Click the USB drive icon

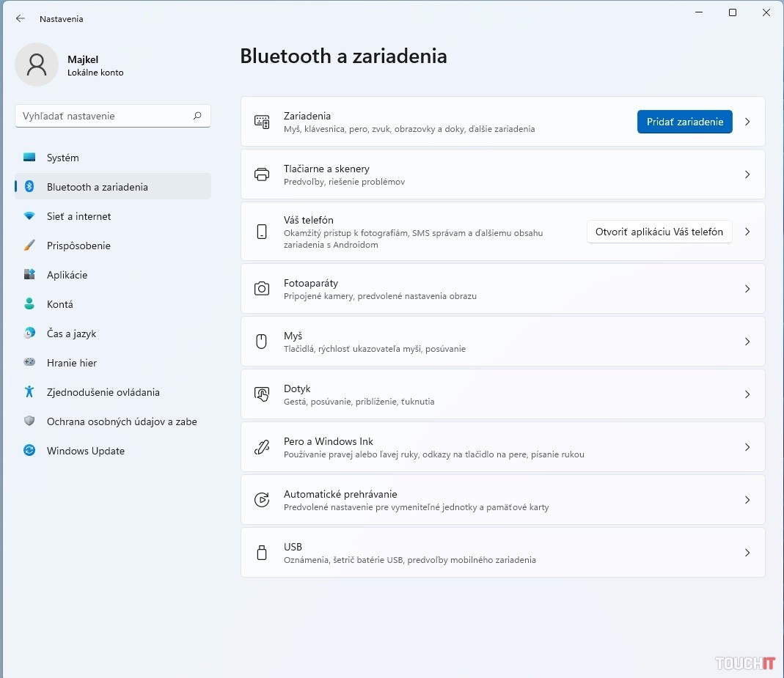point(262,553)
